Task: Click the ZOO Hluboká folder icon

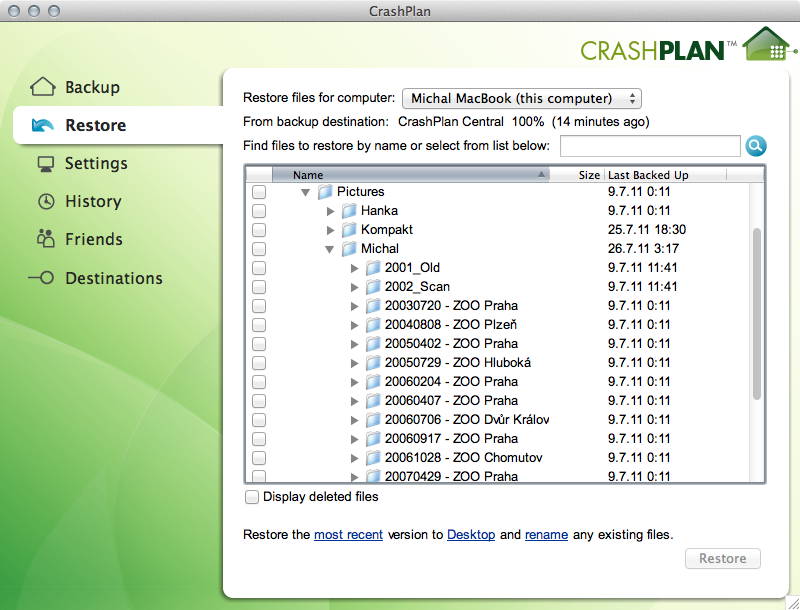Action: point(373,363)
